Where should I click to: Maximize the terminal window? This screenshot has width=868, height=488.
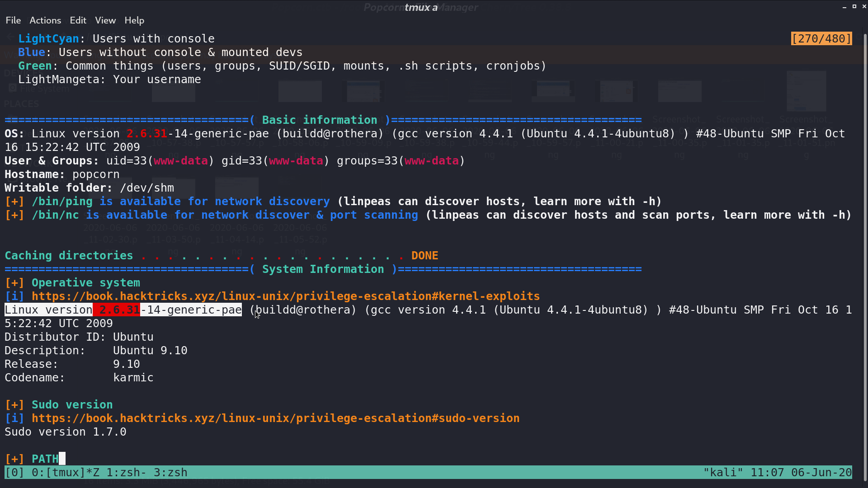[854, 6]
